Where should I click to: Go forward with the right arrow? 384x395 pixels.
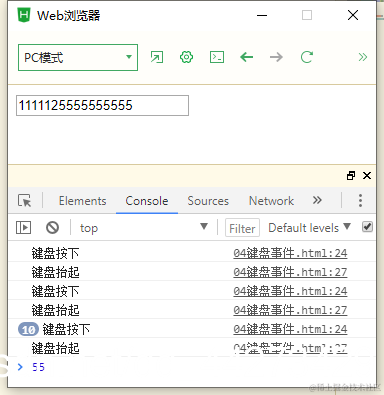pos(276,57)
